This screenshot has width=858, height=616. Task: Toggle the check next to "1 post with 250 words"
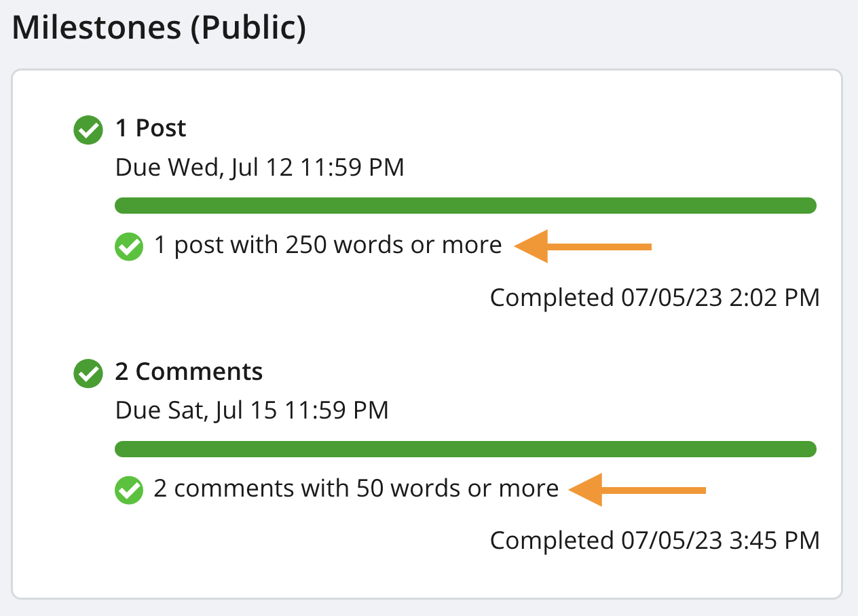tap(129, 246)
